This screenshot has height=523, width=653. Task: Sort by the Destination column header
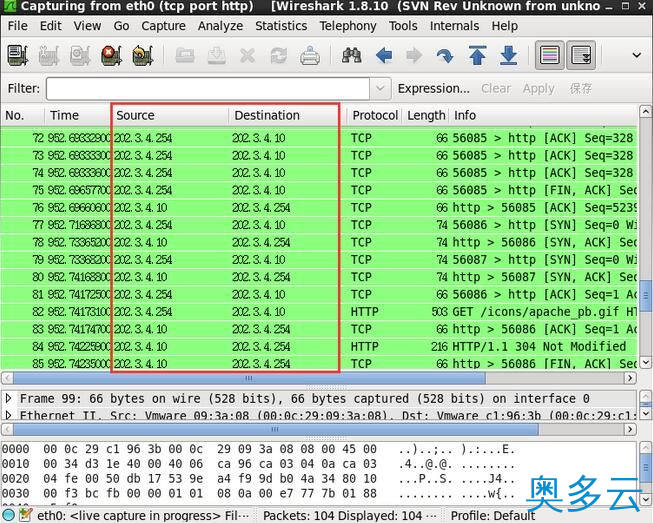pos(287,115)
